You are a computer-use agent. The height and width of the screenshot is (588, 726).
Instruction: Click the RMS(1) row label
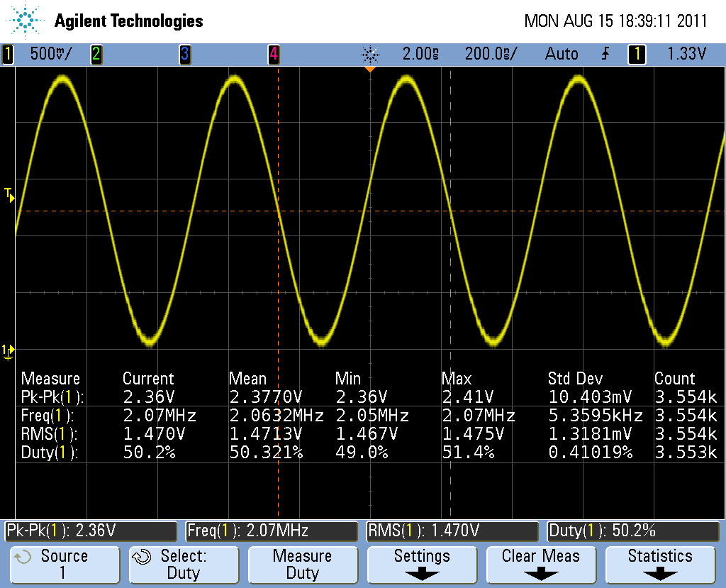tap(49, 434)
